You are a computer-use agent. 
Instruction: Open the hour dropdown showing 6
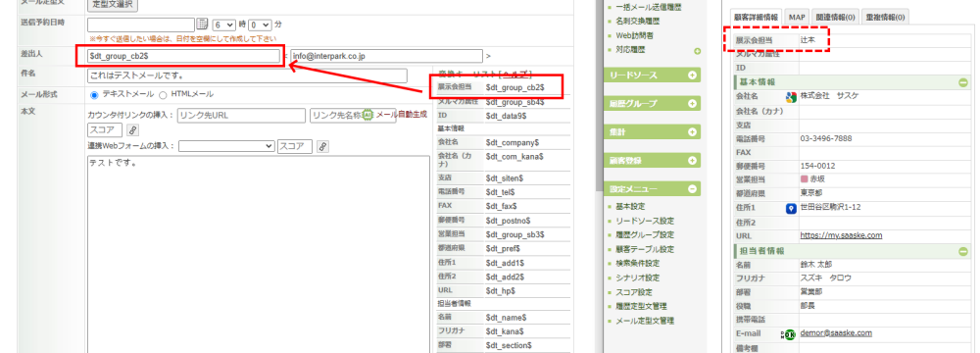(223, 25)
